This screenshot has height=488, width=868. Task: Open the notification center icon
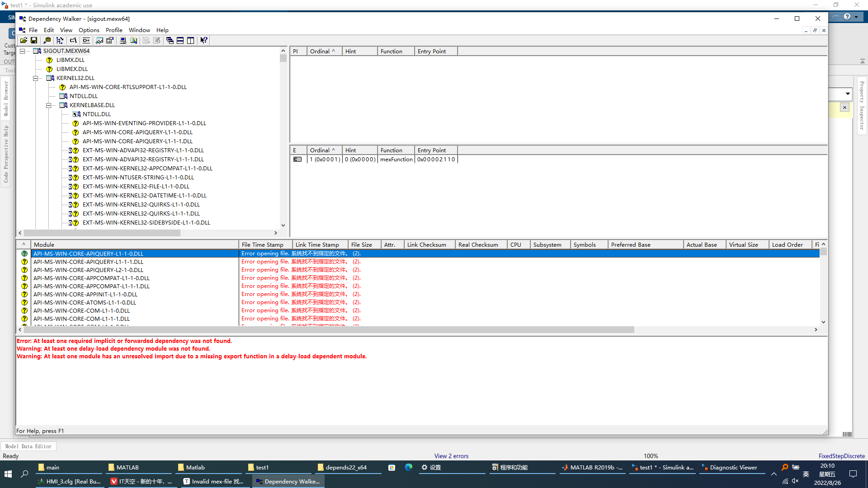pyautogui.click(x=853, y=474)
